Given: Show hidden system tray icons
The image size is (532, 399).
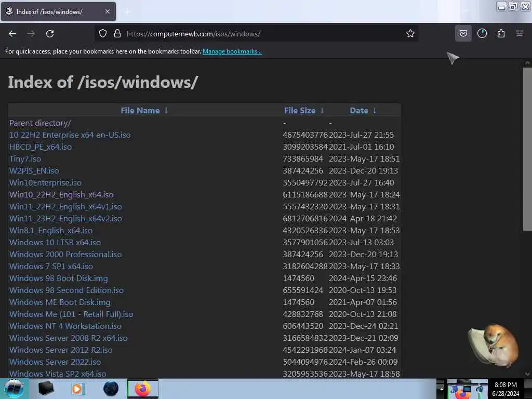Looking at the screenshot, I should (x=442, y=389).
